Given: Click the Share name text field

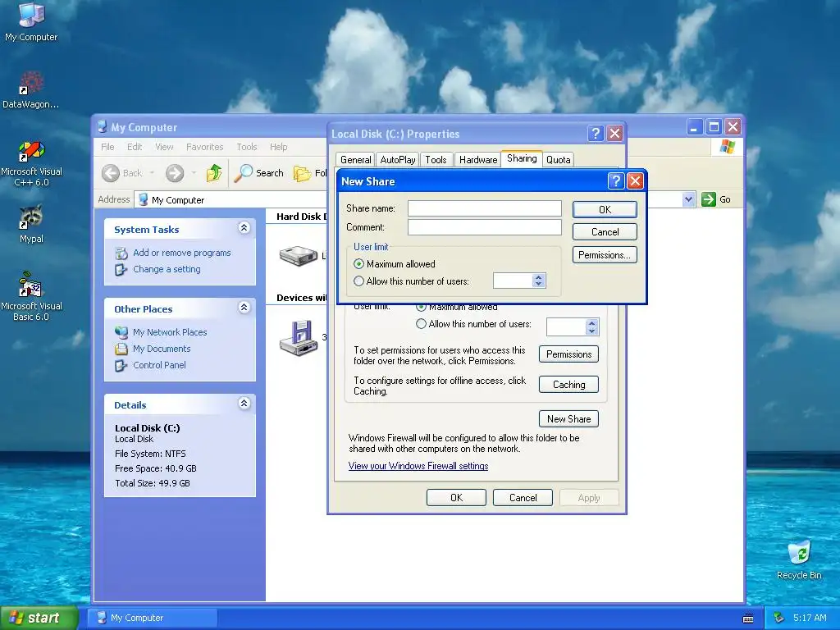Looking at the screenshot, I should tap(485, 208).
